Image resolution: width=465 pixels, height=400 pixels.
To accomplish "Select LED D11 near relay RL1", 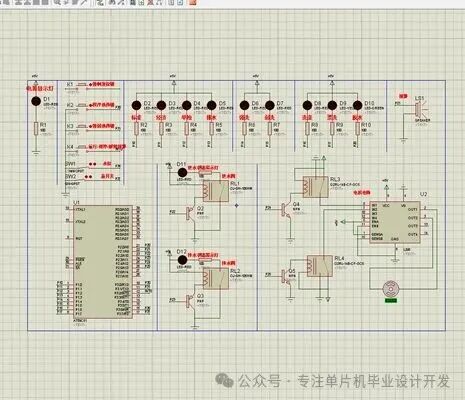I will pyautogui.click(x=182, y=173).
